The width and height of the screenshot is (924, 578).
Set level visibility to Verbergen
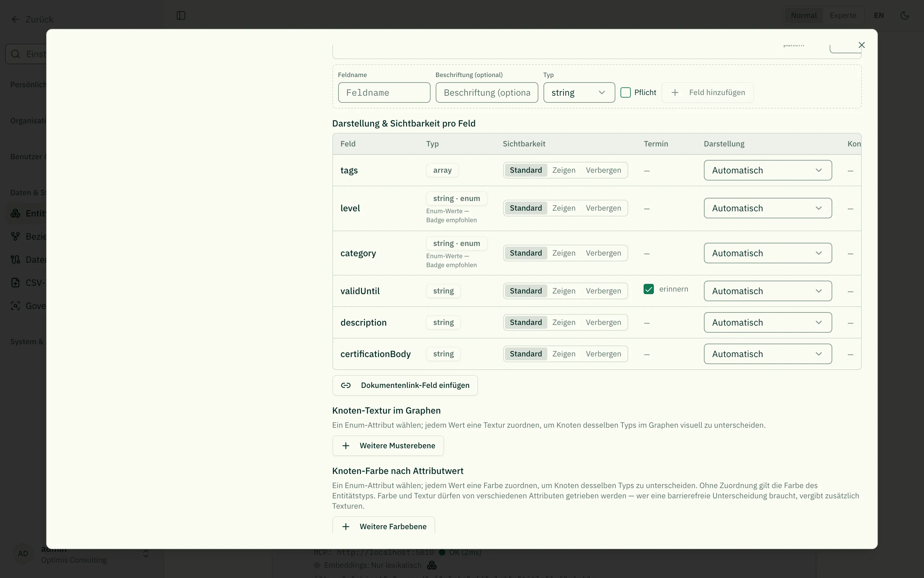603,208
